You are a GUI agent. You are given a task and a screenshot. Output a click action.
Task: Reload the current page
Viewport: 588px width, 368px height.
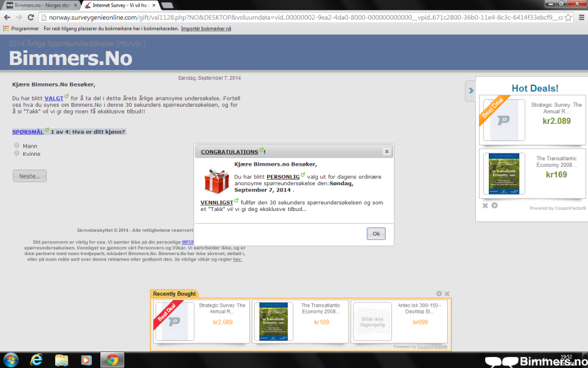(x=31, y=17)
